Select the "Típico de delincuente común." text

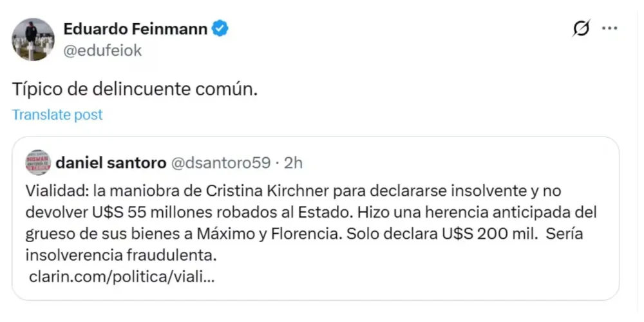pos(135,90)
